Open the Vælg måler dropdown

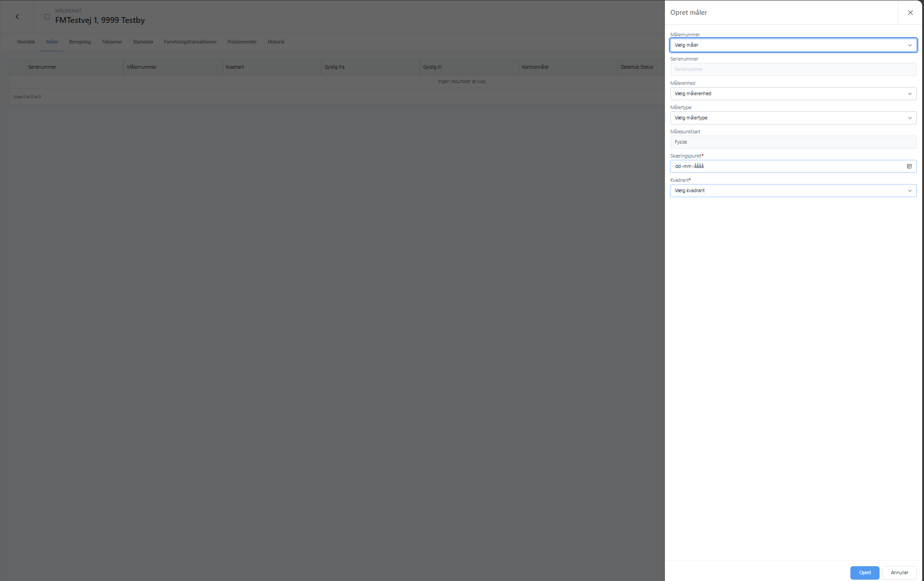pyautogui.click(x=793, y=45)
